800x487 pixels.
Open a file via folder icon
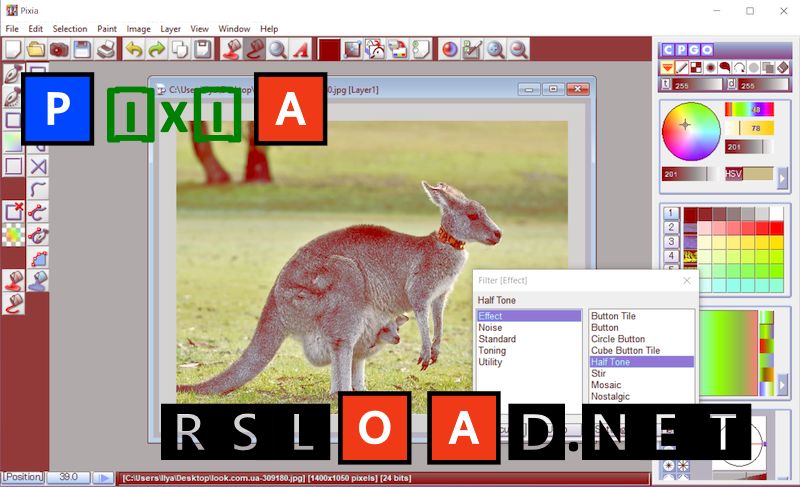pyautogui.click(x=36, y=49)
